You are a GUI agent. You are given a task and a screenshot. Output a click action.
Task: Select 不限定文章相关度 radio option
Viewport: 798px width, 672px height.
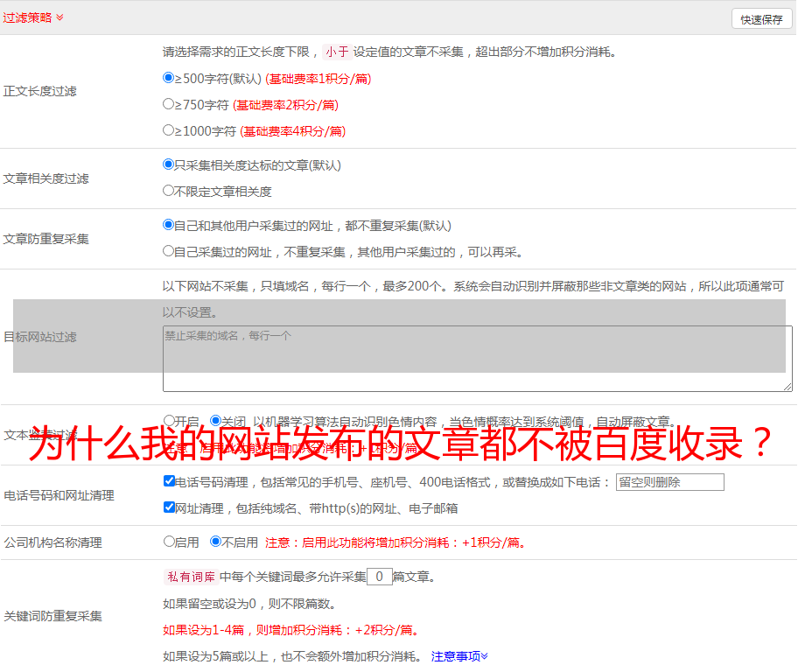(169, 191)
